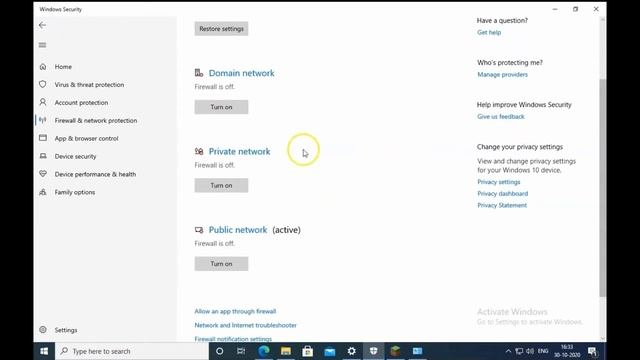The width and height of the screenshot is (640, 360).
Task: Open Account protection section
Action: pyautogui.click(x=81, y=102)
